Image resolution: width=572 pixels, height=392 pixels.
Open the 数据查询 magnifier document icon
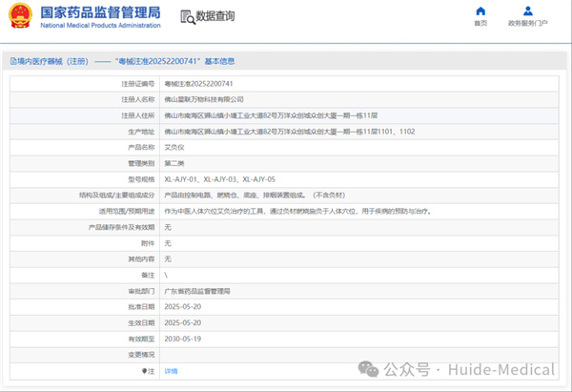(188, 17)
